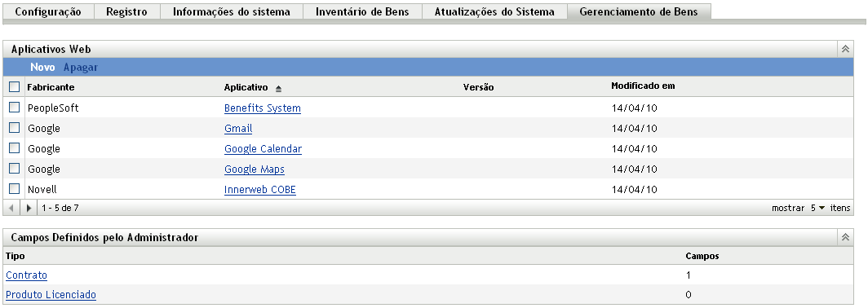Open the items-per-page dropdown showing 5
Image resolution: width=868 pixels, height=308 pixels.
pyautogui.click(x=817, y=208)
